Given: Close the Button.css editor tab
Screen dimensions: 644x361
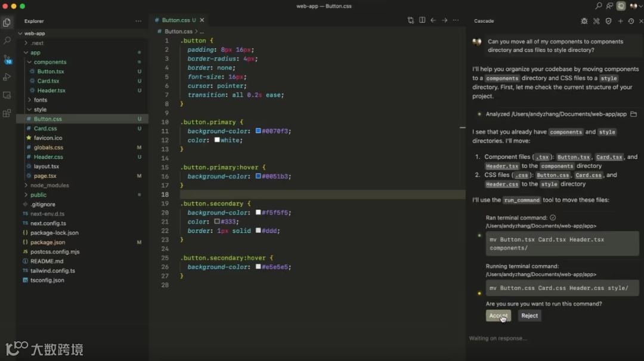Looking at the screenshot, I should point(202,20).
